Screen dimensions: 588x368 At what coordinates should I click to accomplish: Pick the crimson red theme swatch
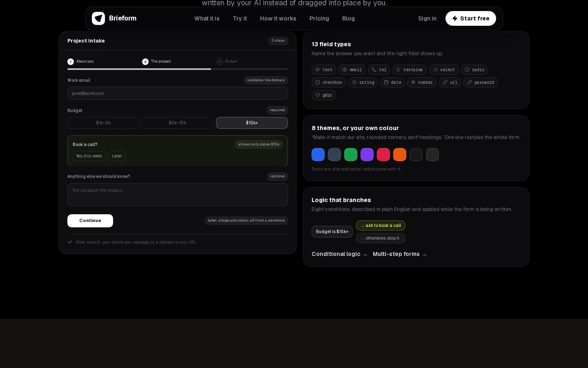pos(383,155)
